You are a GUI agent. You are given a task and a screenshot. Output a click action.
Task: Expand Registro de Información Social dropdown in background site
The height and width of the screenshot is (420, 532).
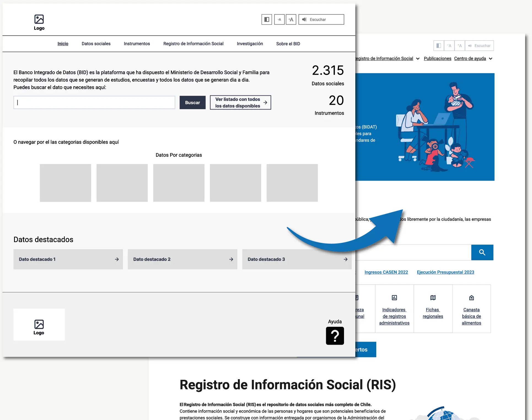click(x=418, y=58)
